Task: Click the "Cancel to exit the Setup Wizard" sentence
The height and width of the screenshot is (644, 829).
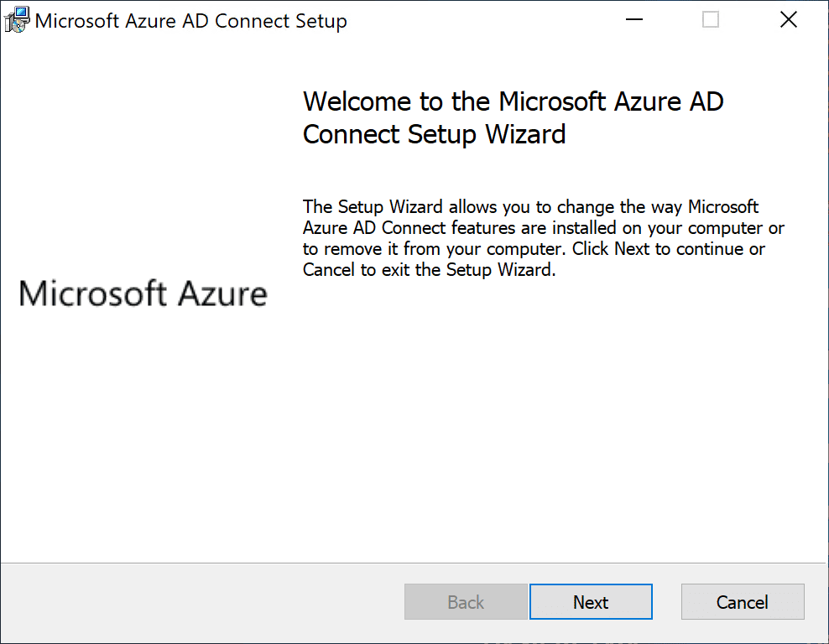Action: (x=429, y=270)
